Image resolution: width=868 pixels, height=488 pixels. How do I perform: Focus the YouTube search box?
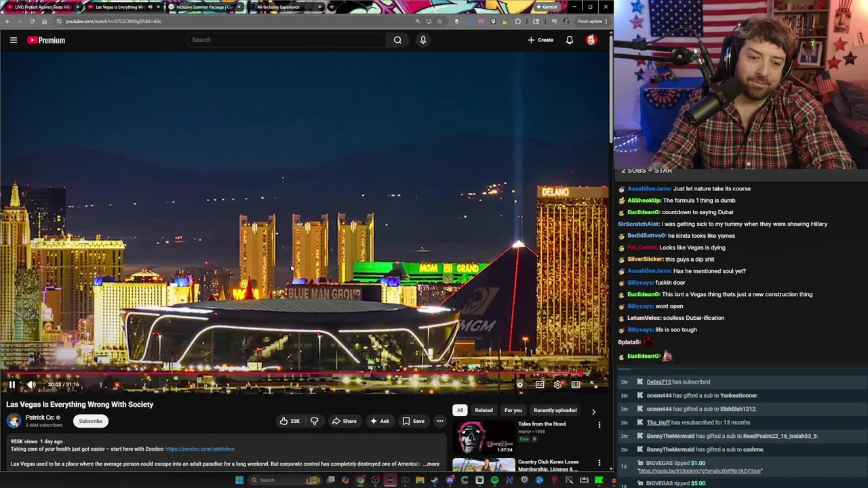point(288,40)
